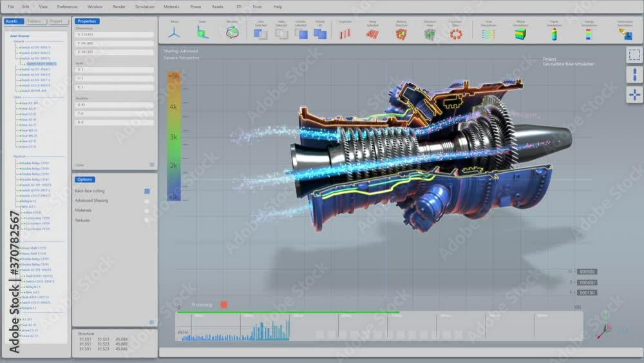Viewport: 644px width, 363px height.
Task: Open Flow Simulations
Action: pos(488,34)
